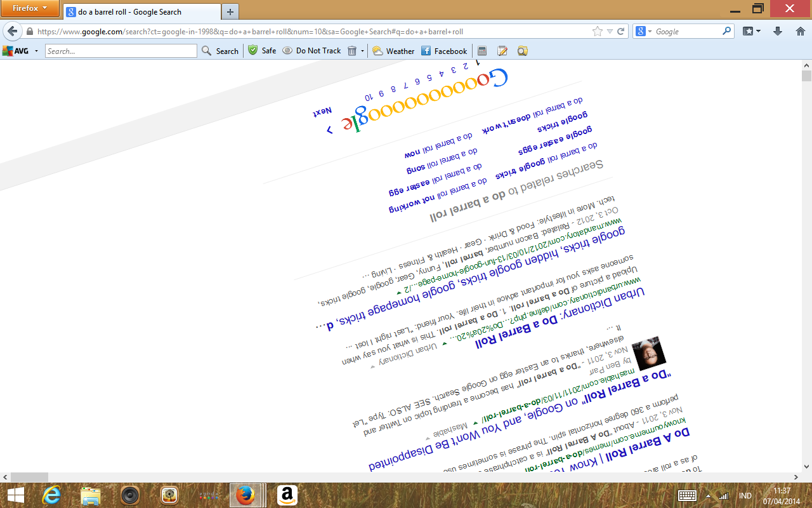Click the AVG toolbar Search field
The image size is (812, 508).
121,51
